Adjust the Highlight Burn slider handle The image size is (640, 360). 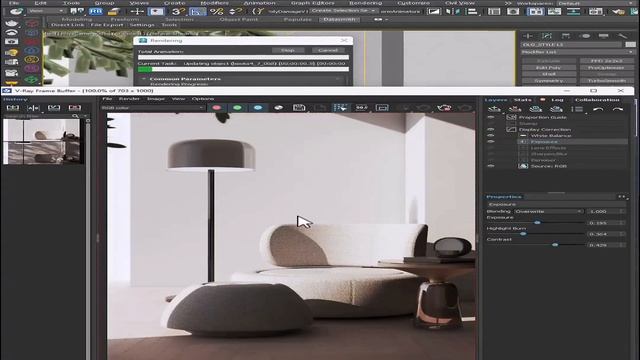(523, 233)
